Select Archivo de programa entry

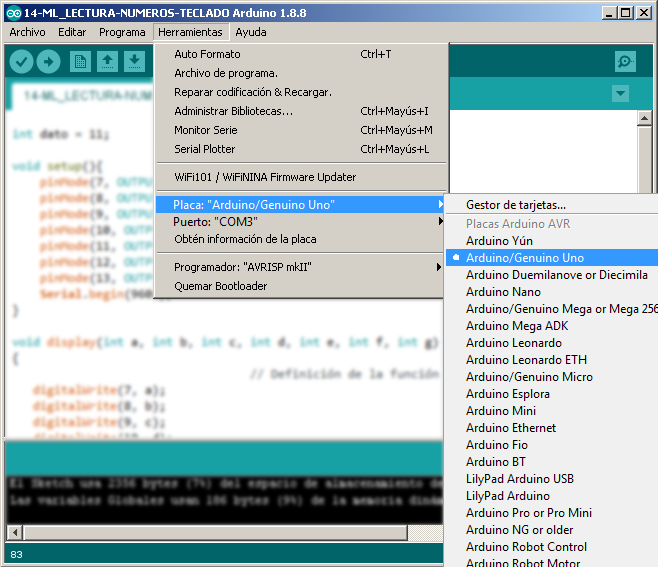coord(300,73)
